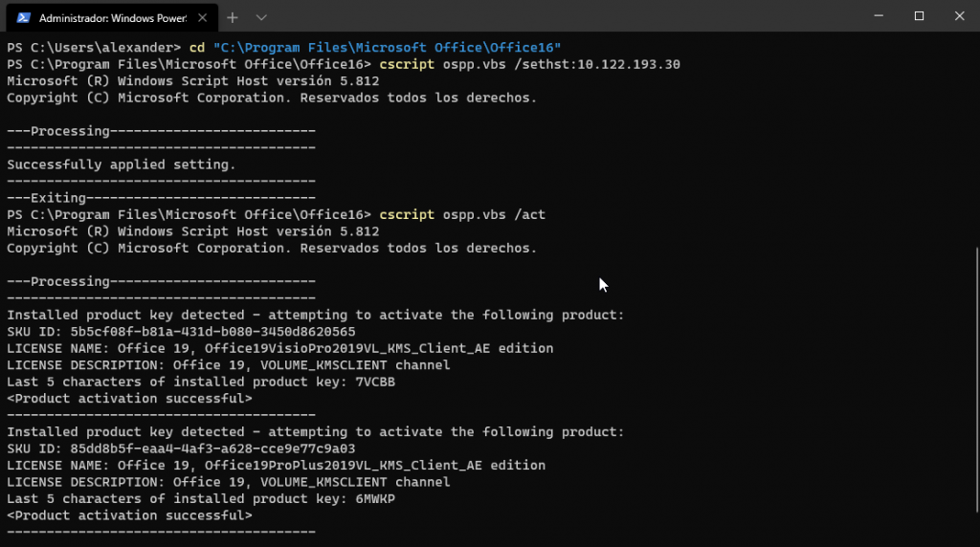Select the Administrador: Windows PowerShell tab
980x547 pixels.
[113, 18]
